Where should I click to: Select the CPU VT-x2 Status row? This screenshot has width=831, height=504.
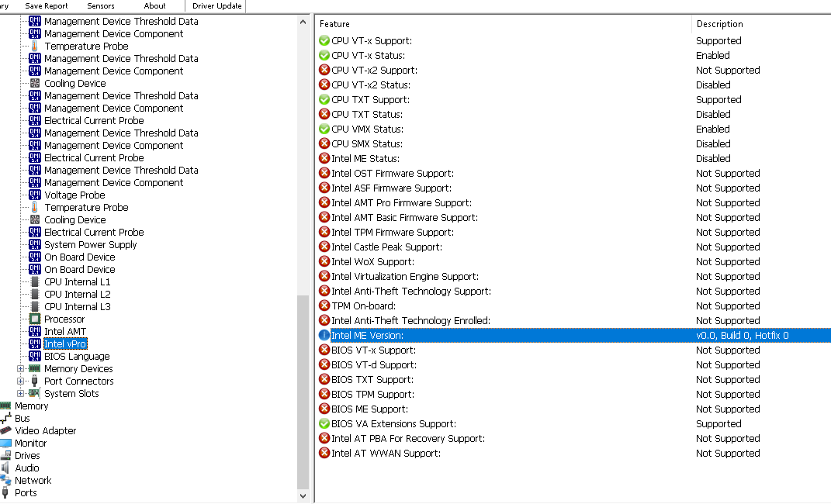click(x=573, y=85)
